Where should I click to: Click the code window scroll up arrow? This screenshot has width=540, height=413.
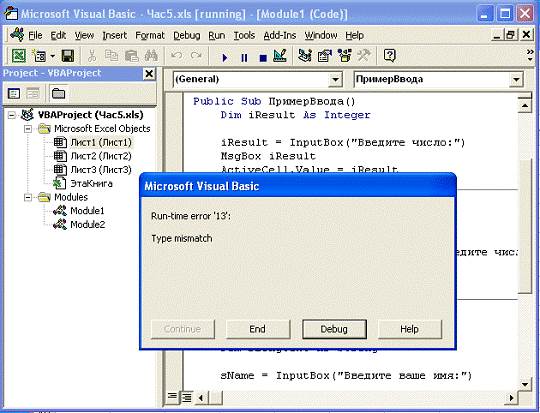(525, 105)
